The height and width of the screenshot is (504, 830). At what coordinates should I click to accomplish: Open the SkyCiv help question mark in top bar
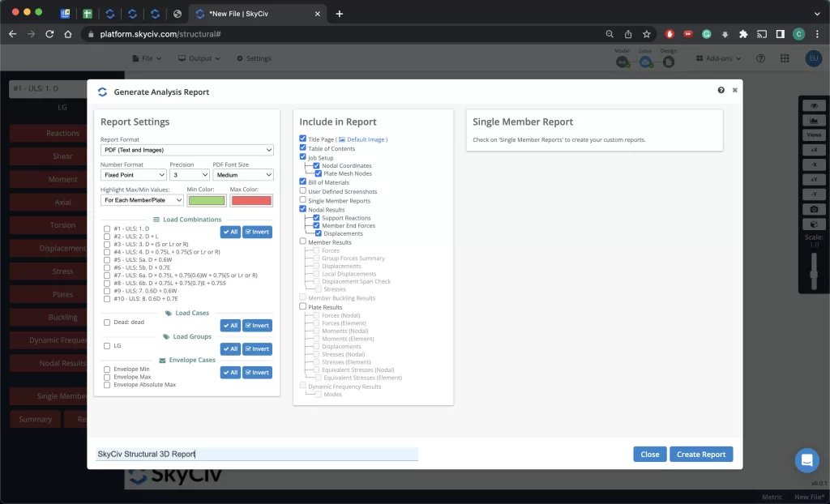[x=760, y=58]
